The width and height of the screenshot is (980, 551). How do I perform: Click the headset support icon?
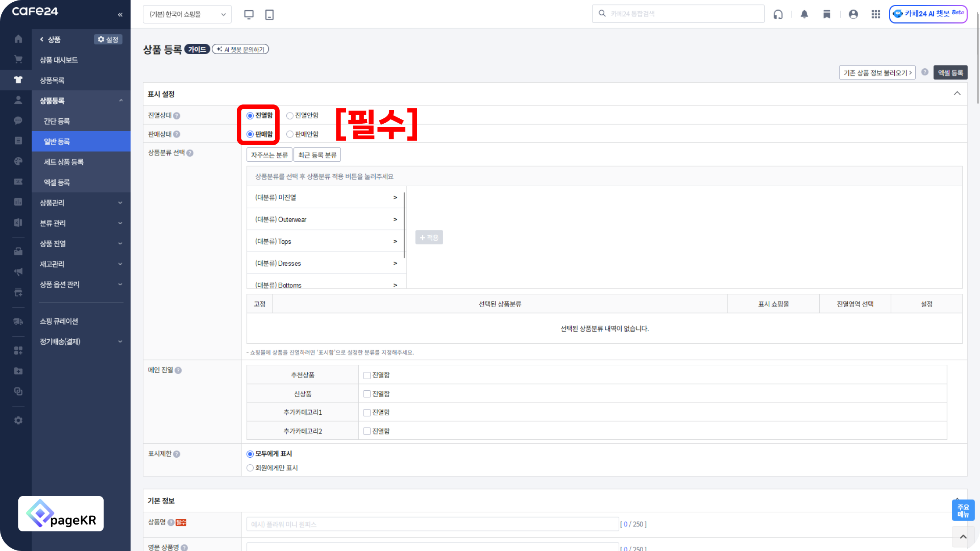tap(778, 14)
